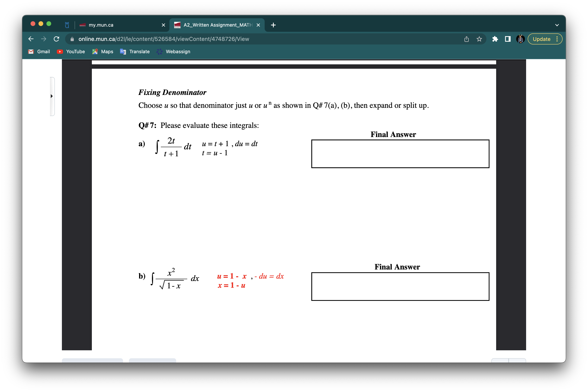Click the Chrome profile avatar
The width and height of the screenshot is (588, 392).
click(x=520, y=39)
